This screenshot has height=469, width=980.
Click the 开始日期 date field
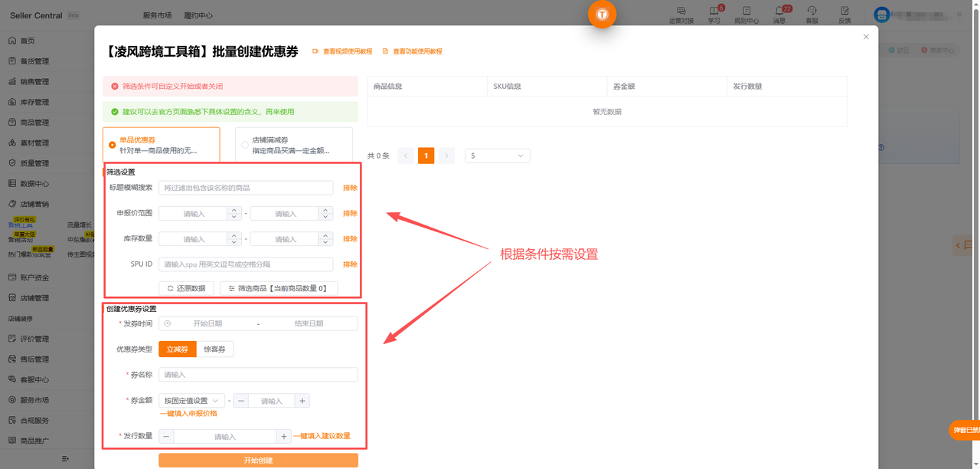(207, 323)
